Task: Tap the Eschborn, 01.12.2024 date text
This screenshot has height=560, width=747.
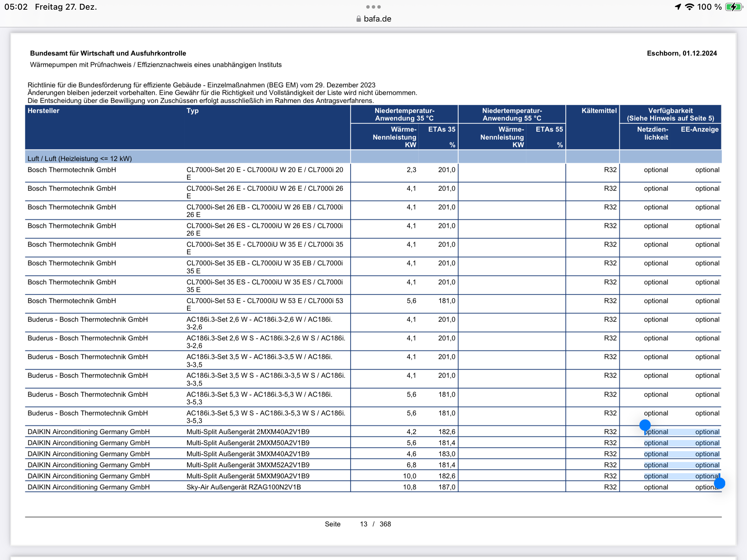Action: point(682,53)
